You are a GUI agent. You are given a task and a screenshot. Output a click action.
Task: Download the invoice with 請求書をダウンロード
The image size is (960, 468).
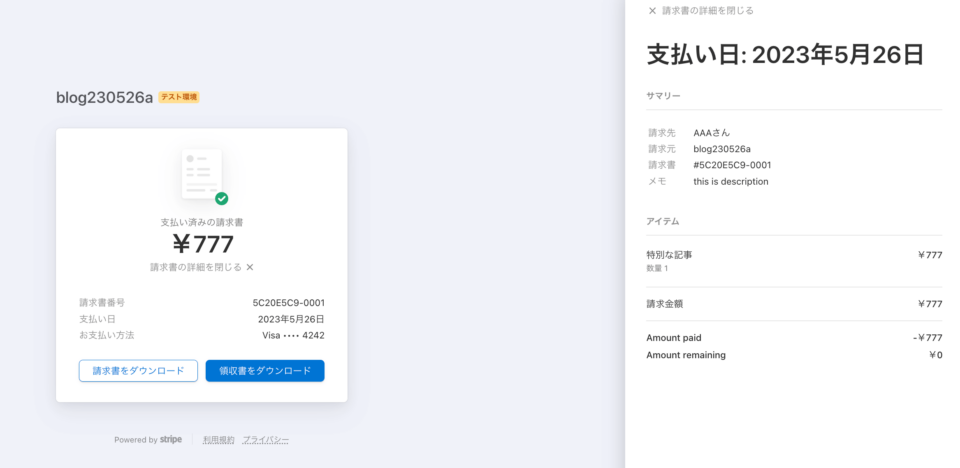(138, 371)
